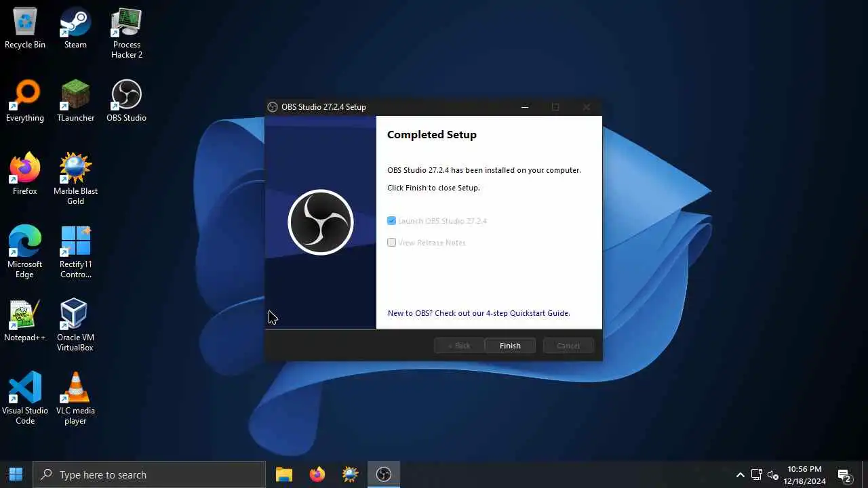The width and height of the screenshot is (868, 488).
Task: Click Finish to close Setup
Action: click(510, 346)
